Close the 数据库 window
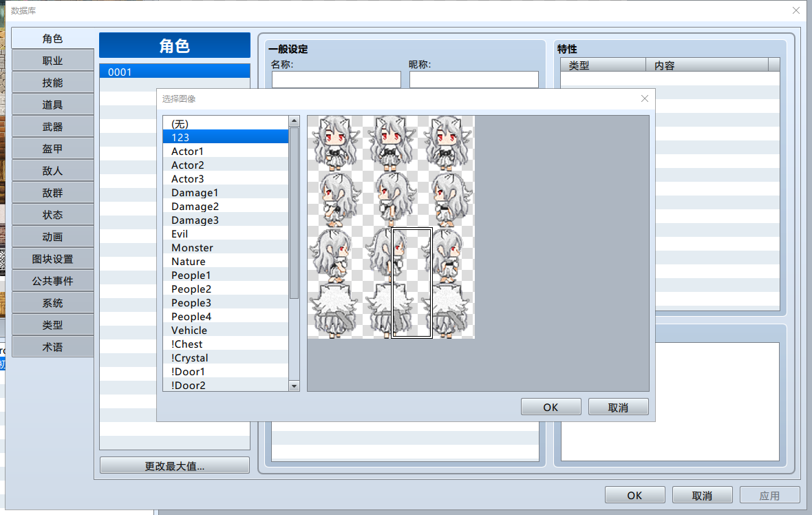This screenshot has width=812, height=515. [796, 10]
